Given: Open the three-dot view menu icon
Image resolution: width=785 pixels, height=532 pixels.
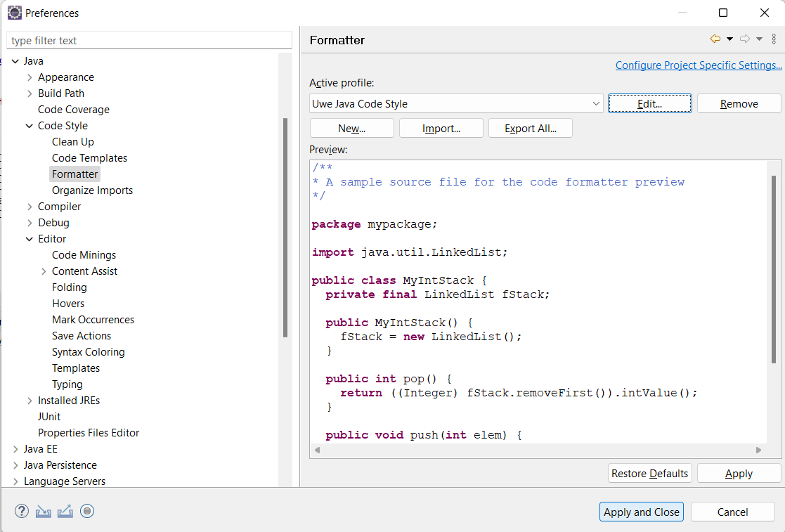Looking at the screenshot, I should point(774,39).
